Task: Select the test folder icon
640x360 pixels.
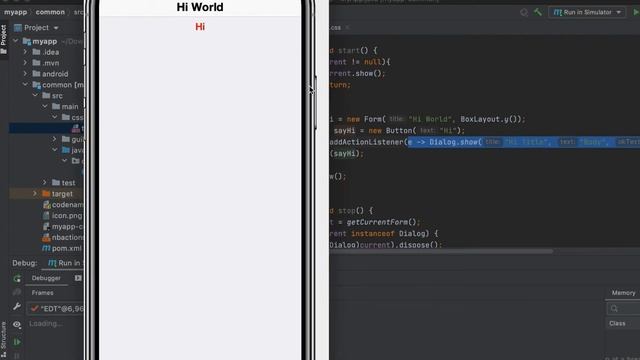Action: click(x=56, y=183)
